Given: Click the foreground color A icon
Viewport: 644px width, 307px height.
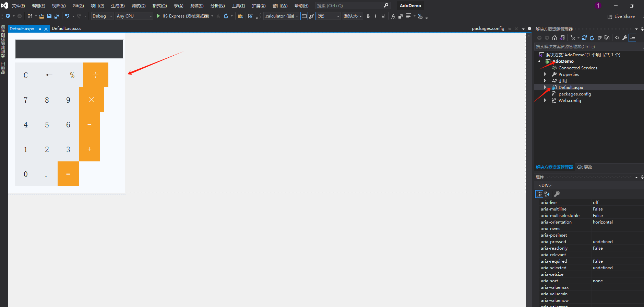Looking at the screenshot, I should [x=393, y=16].
